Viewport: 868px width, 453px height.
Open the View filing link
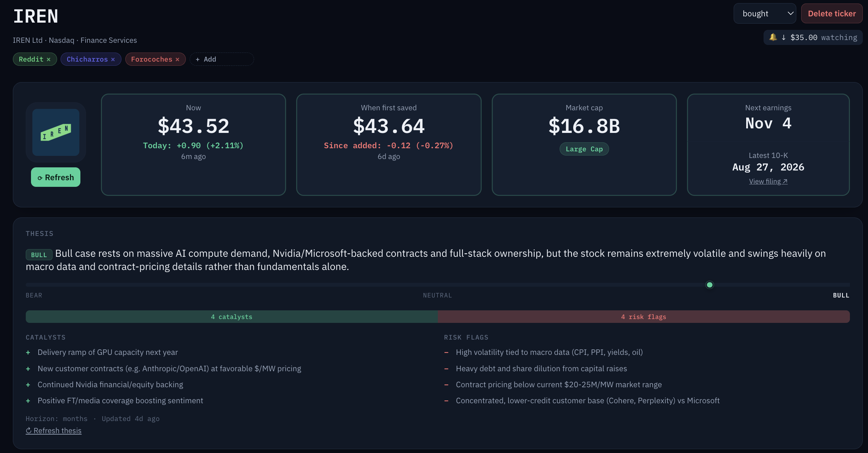[768, 181]
